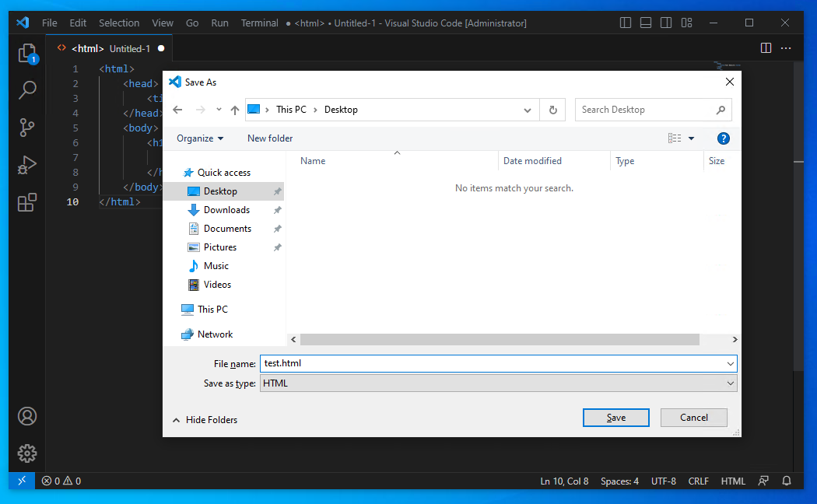Toggle panel layout icon in title bar
The height and width of the screenshot is (504, 817).
(646, 23)
